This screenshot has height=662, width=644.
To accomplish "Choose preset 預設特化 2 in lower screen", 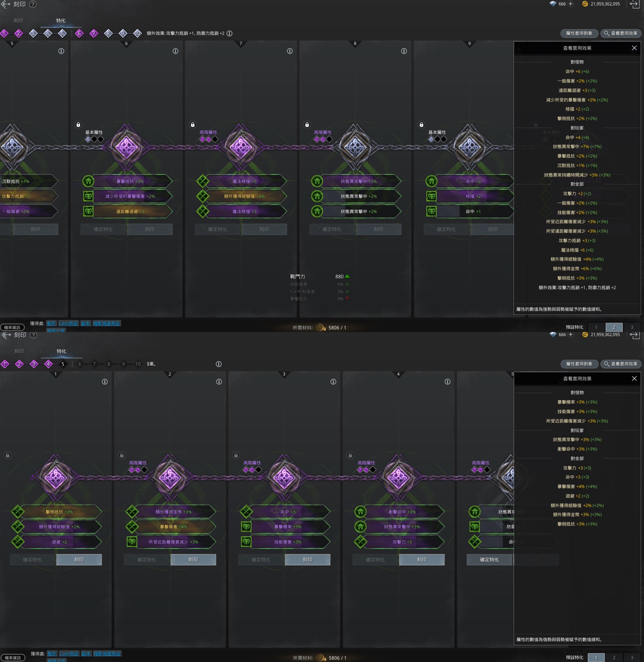I will (614, 658).
